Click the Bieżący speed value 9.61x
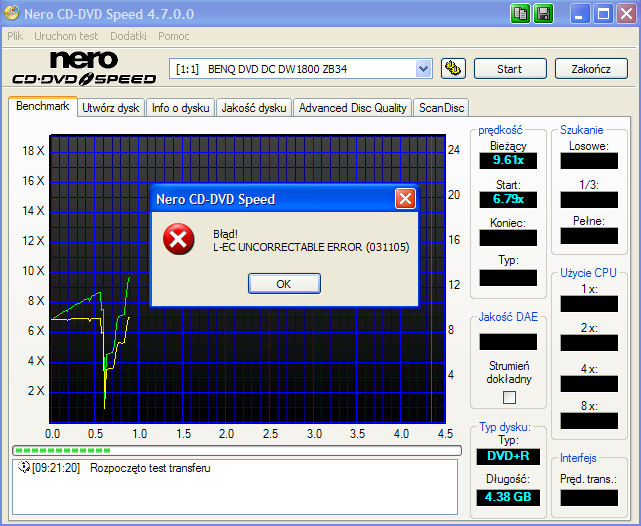641x526 pixels. pos(508,160)
